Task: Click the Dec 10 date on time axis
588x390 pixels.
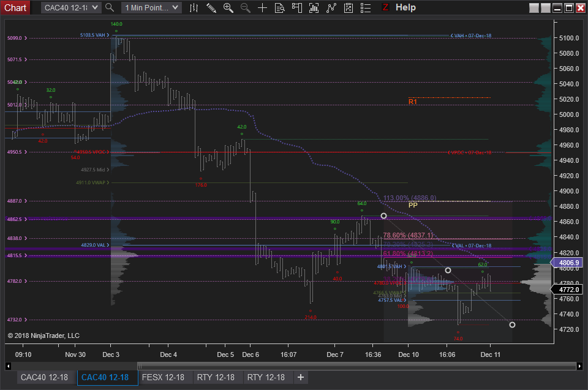Action: click(409, 354)
